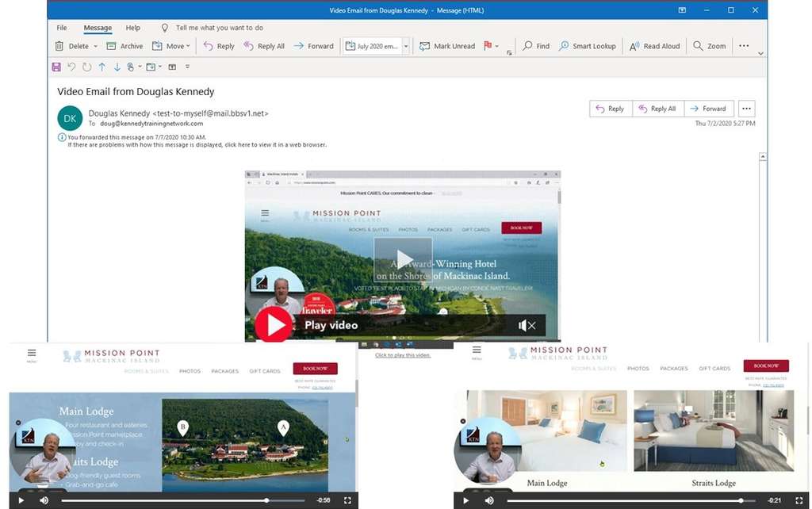The height and width of the screenshot is (509, 812).
Task: Save via quick access toolbar icon
Action: tap(56, 67)
